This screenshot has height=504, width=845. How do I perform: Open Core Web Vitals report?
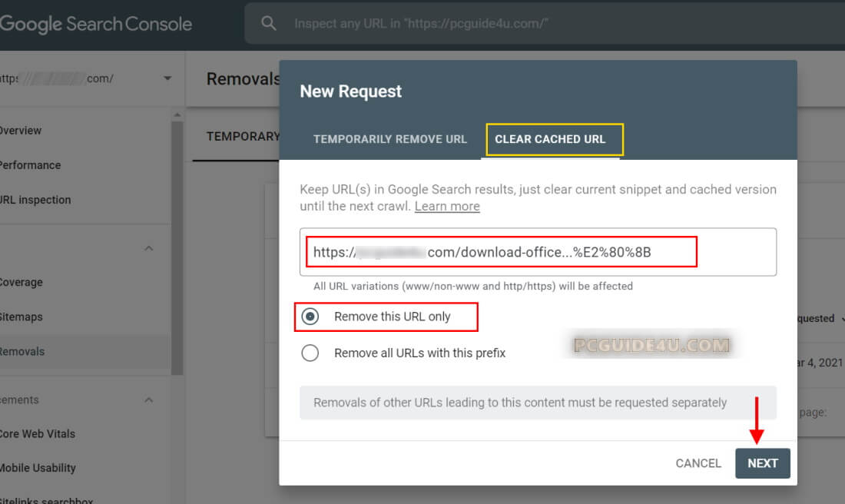pos(37,433)
